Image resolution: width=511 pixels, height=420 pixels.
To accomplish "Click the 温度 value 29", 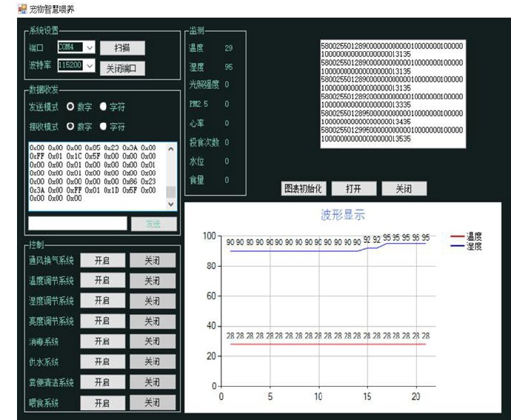I will [x=229, y=48].
